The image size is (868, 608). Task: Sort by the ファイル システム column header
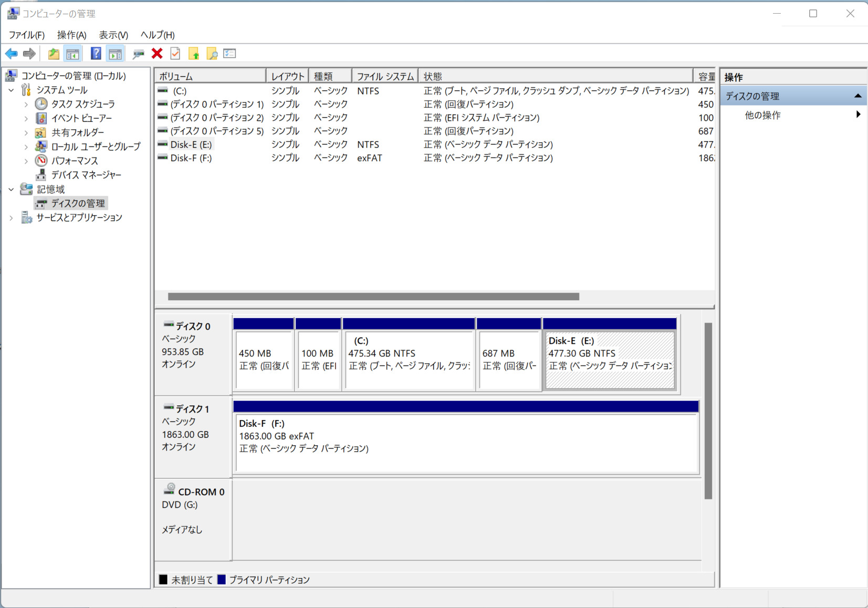click(385, 76)
